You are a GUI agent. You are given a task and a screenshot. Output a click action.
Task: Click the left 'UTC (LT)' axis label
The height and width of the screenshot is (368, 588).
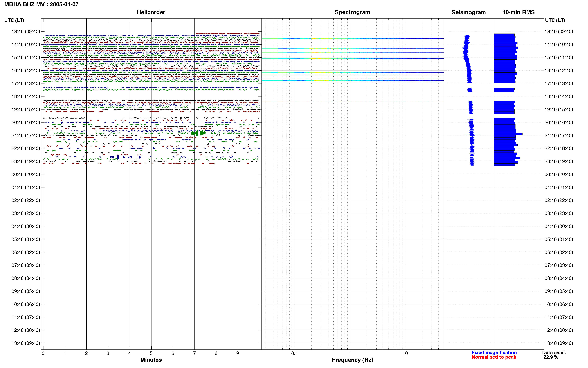(x=14, y=20)
